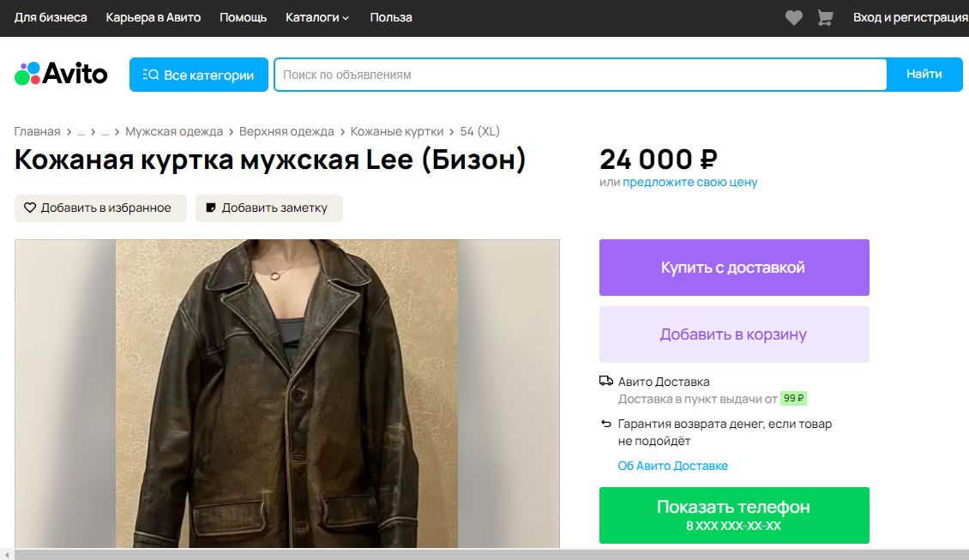Viewport: 969px width, 560px height.
Task: Open favorites heart icon in top bar
Action: 794,17
